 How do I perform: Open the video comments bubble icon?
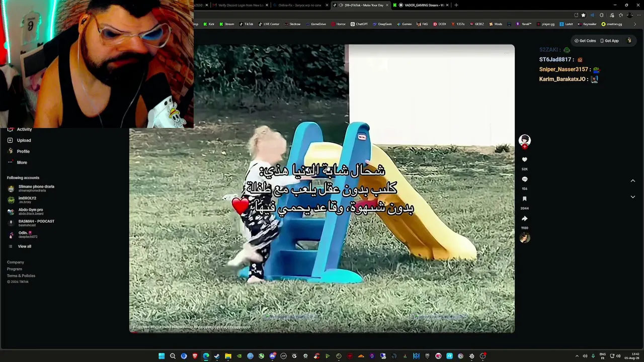(x=525, y=179)
